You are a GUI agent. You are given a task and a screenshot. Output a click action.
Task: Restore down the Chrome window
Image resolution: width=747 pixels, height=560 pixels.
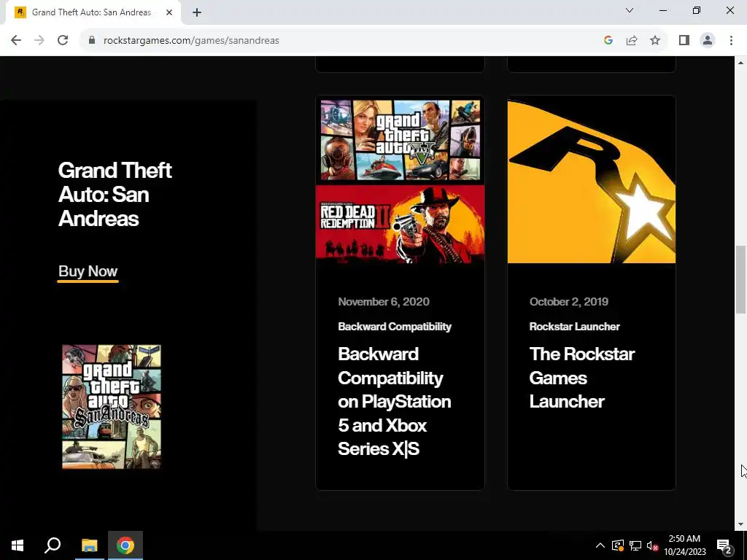click(x=697, y=10)
